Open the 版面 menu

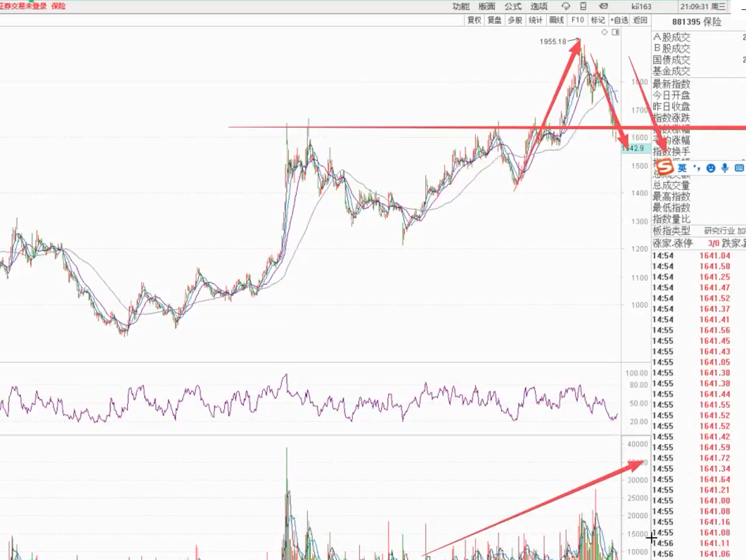pyautogui.click(x=486, y=7)
